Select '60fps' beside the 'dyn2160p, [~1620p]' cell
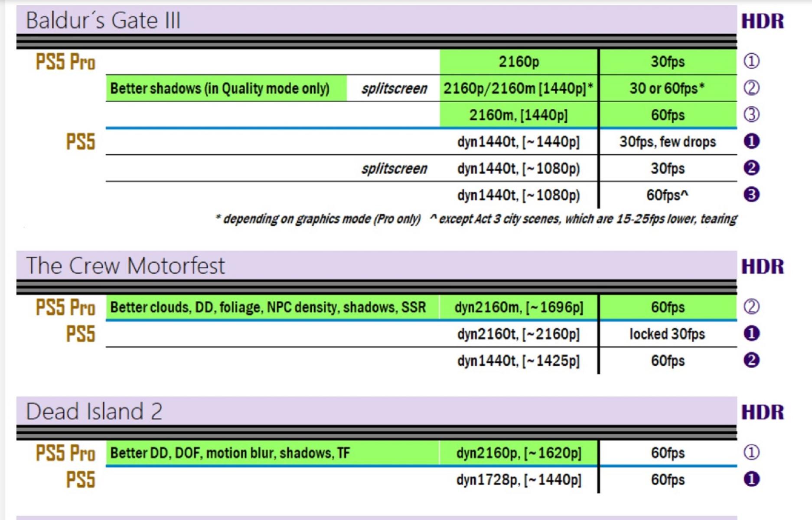The height and width of the screenshot is (520, 812). click(668, 453)
